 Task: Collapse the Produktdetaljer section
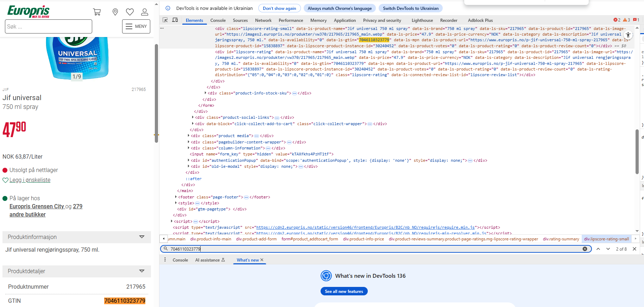[77, 271]
